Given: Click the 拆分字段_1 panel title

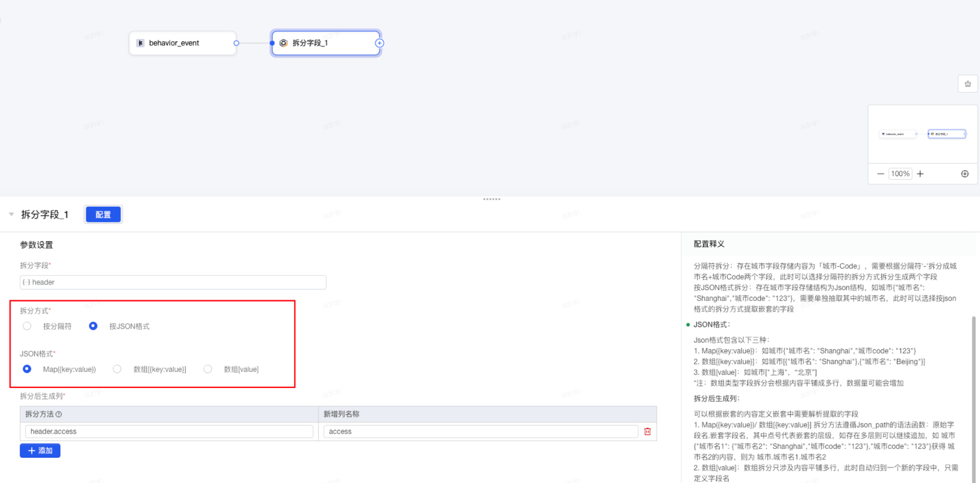Looking at the screenshot, I should tap(45, 214).
